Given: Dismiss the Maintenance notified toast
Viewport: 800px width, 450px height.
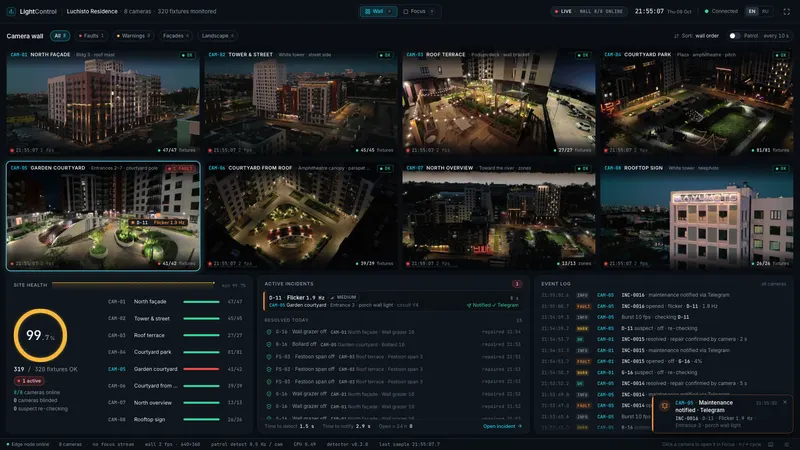Looking at the screenshot, I should [x=785, y=402].
